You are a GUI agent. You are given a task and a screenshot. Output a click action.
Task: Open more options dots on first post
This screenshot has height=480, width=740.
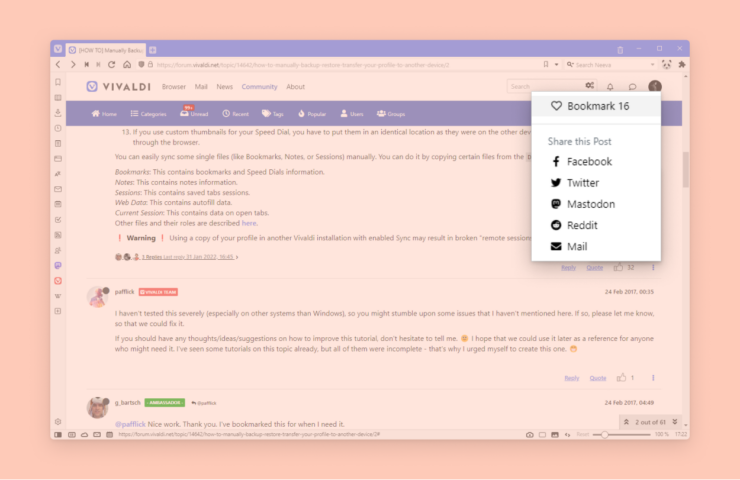click(653, 268)
